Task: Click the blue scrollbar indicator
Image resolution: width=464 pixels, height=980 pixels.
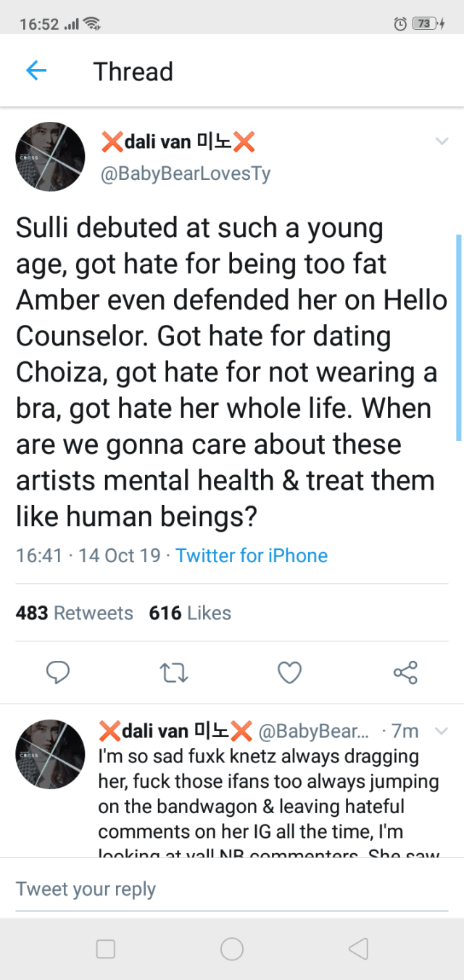Action: coord(458,337)
